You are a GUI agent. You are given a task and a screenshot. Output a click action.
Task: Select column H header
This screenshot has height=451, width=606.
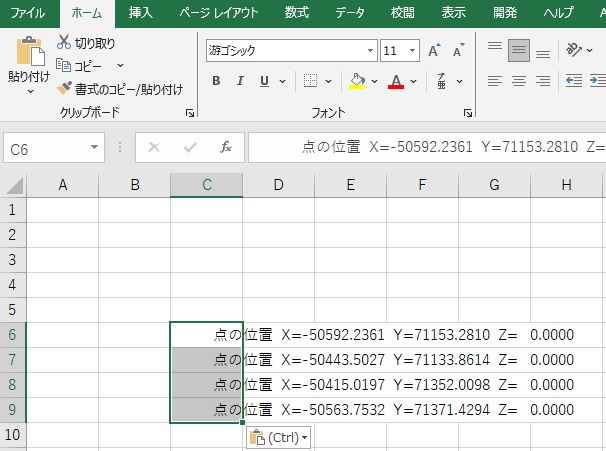tap(567, 185)
